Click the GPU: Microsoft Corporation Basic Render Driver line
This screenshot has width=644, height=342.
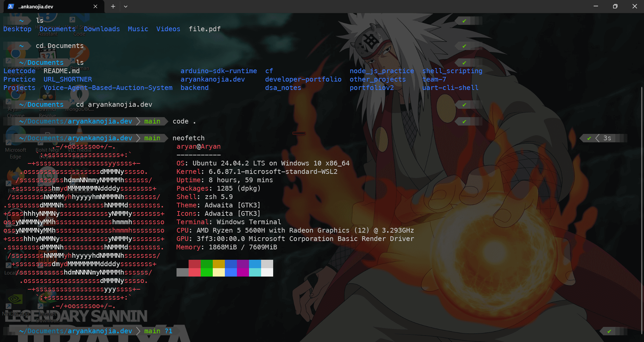click(x=295, y=239)
